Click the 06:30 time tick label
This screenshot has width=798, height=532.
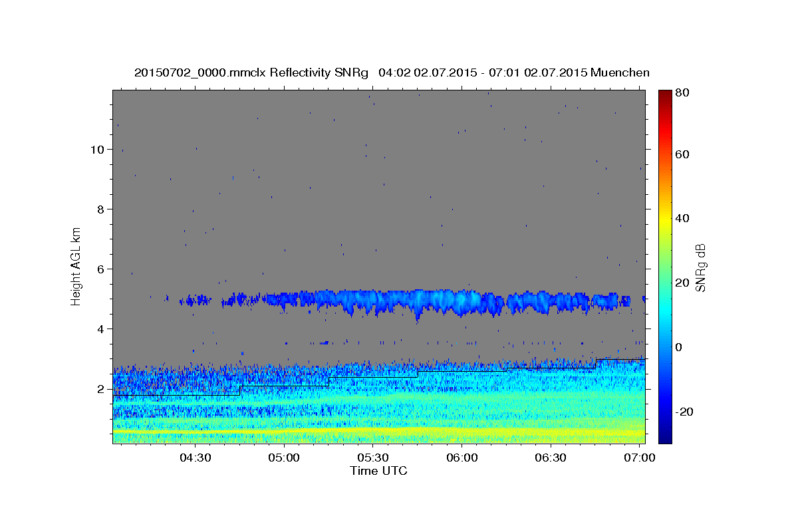coord(551,458)
